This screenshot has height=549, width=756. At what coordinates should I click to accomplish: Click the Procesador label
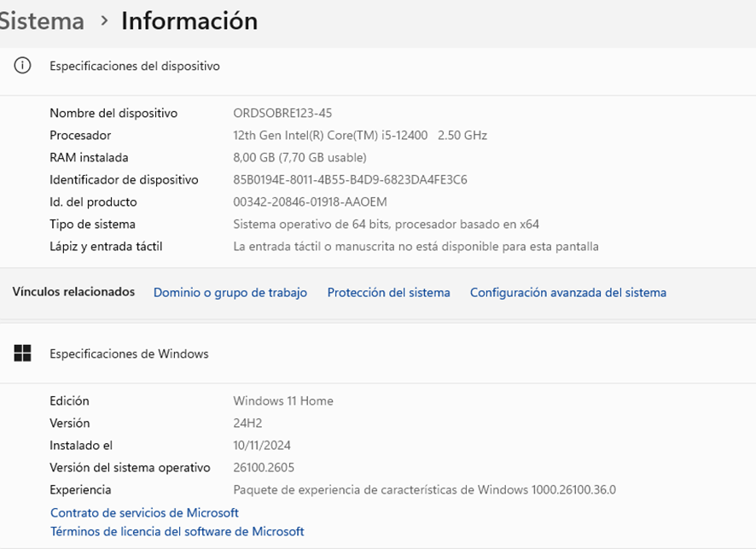coord(80,135)
